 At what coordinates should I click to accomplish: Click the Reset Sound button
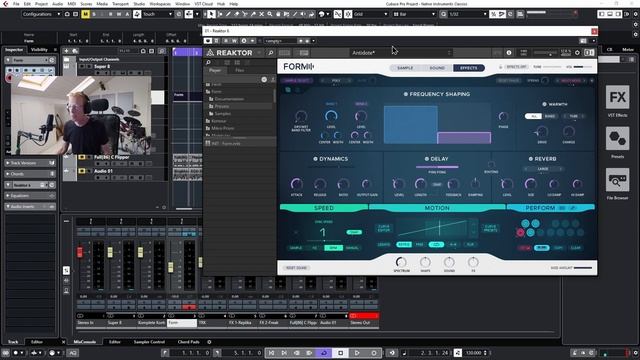296,268
